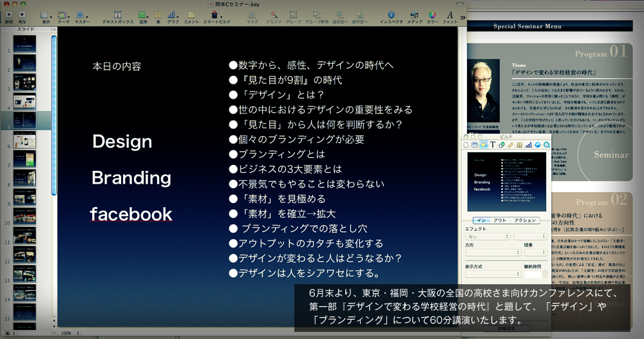Open the second エフェクト dropdown beside なし

[x=530, y=237]
